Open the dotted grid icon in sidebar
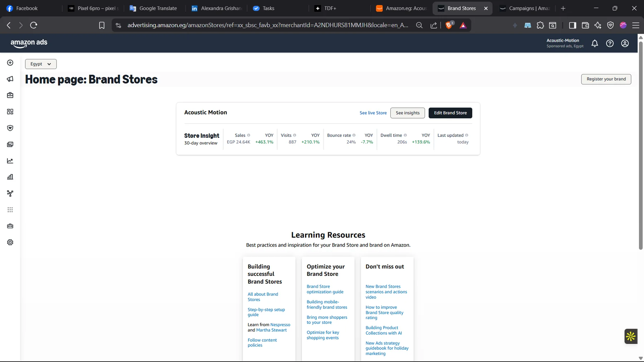 pos(10,210)
